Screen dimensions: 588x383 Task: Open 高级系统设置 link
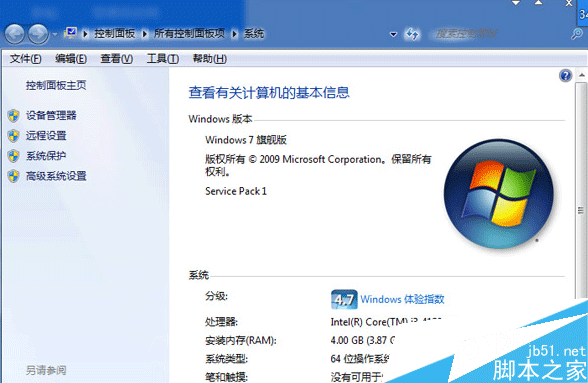click(56, 176)
